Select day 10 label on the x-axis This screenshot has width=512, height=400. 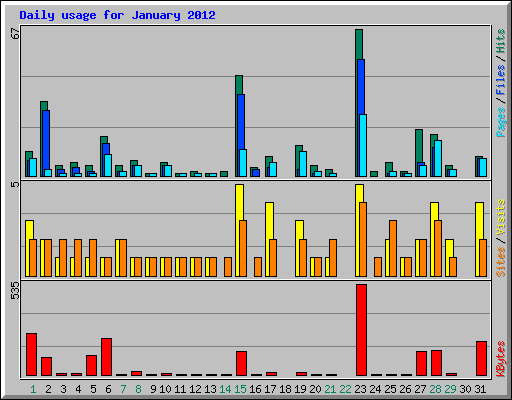[x=165, y=389]
